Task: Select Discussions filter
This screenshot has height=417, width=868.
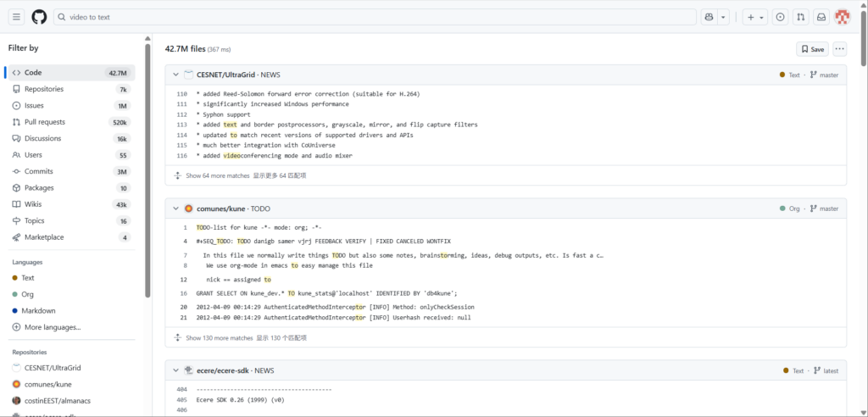Action: pos(71,138)
